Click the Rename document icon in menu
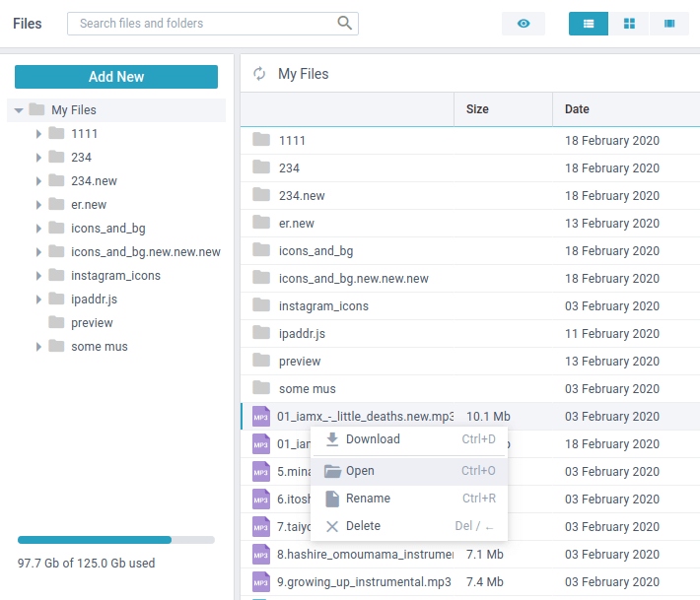 click(x=332, y=499)
